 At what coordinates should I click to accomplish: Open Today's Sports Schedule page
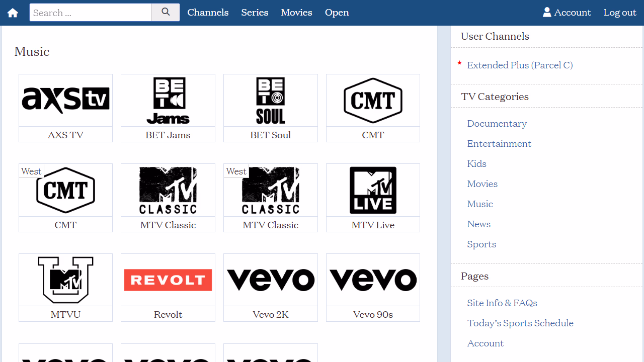tap(520, 323)
